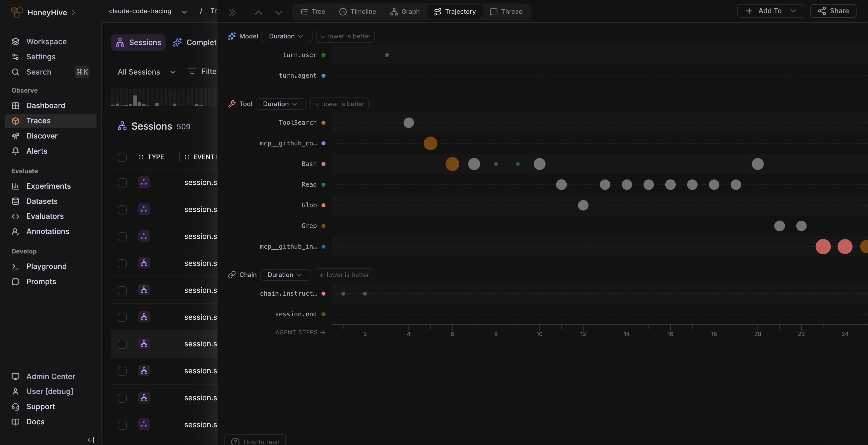Check the eighth session row checkbox
The image size is (868, 445).
point(122,371)
